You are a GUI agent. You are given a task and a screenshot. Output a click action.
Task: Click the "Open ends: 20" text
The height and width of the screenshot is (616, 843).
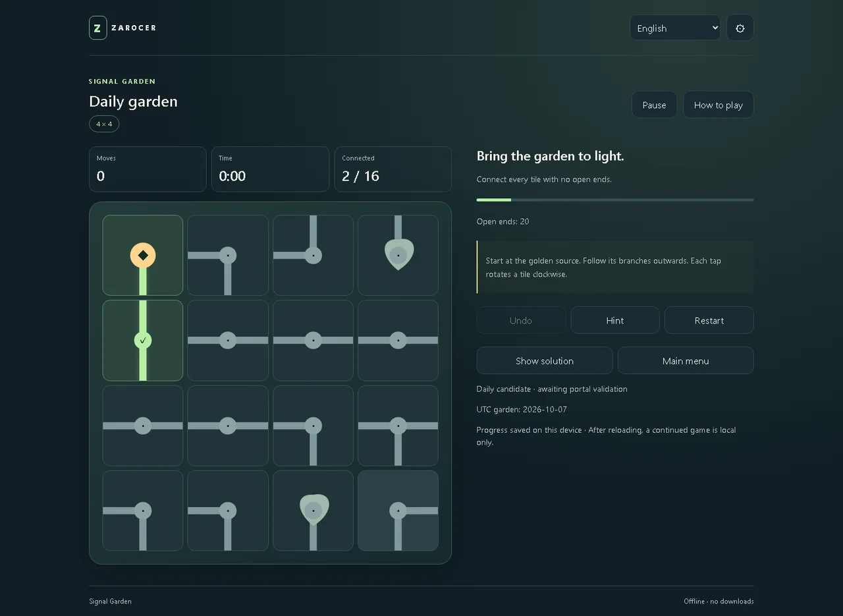point(503,221)
